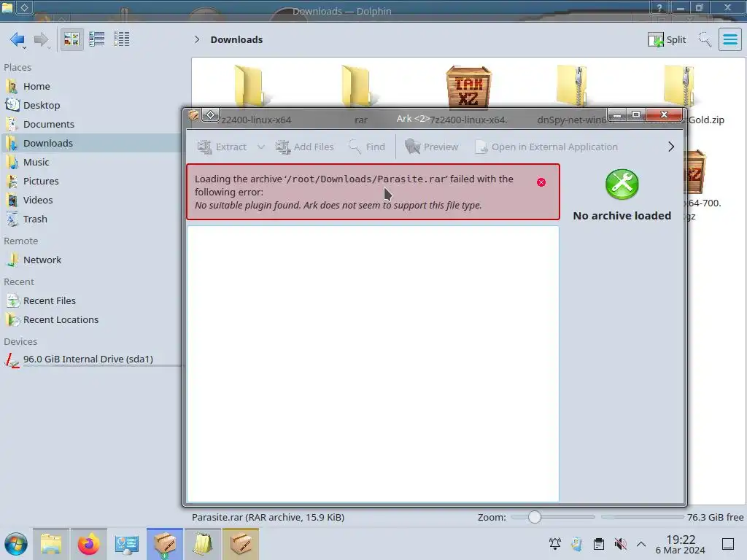Viewport: 747px width, 560px height.
Task: Open the clipboard tray icon
Action: pyautogui.click(x=599, y=544)
